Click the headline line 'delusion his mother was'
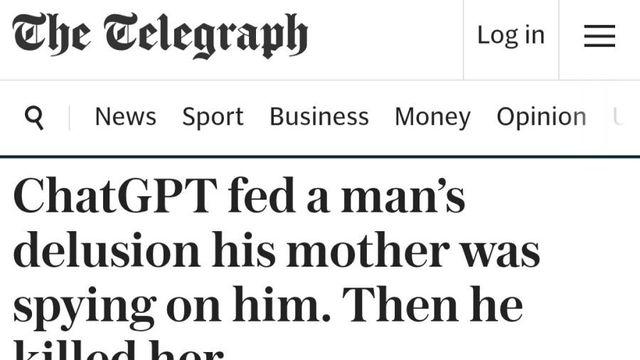Image resolution: width=640 pixels, height=360 pixels. [x=277, y=249]
